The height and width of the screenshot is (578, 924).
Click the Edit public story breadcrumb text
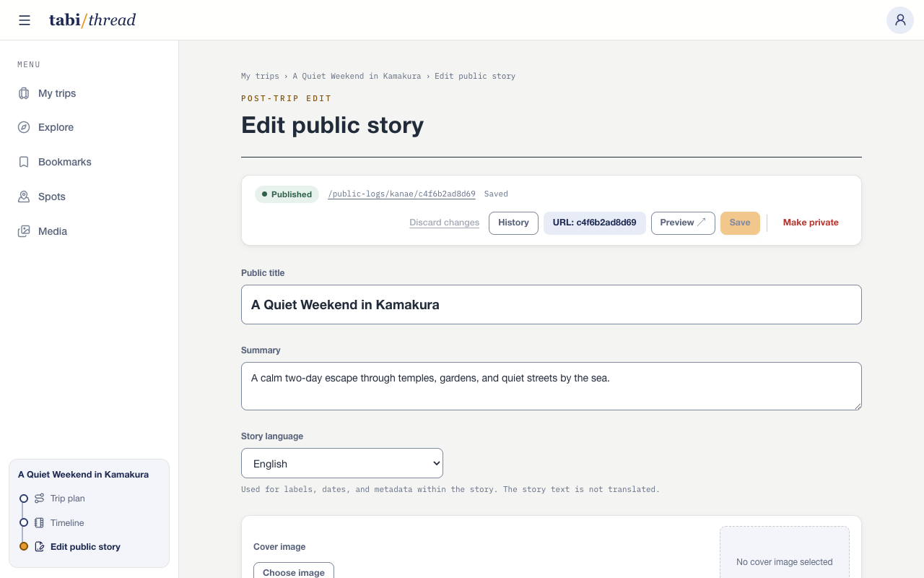475,76
